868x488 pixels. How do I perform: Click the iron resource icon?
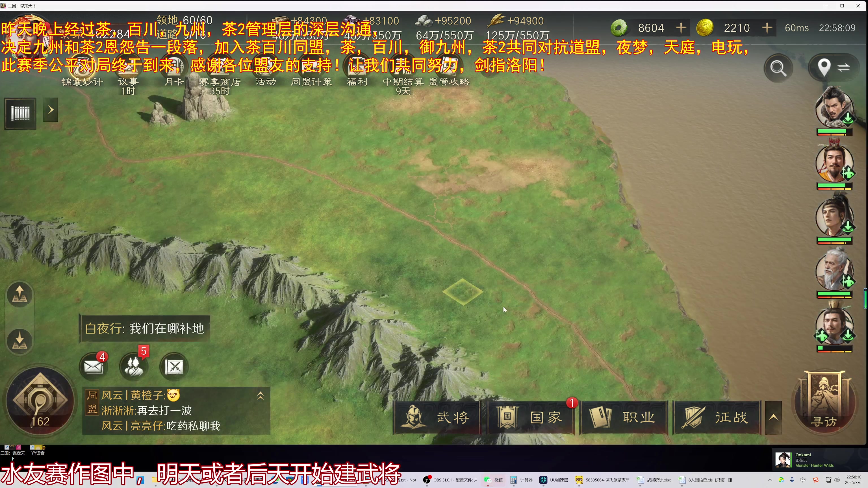click(x=351, y=20)
